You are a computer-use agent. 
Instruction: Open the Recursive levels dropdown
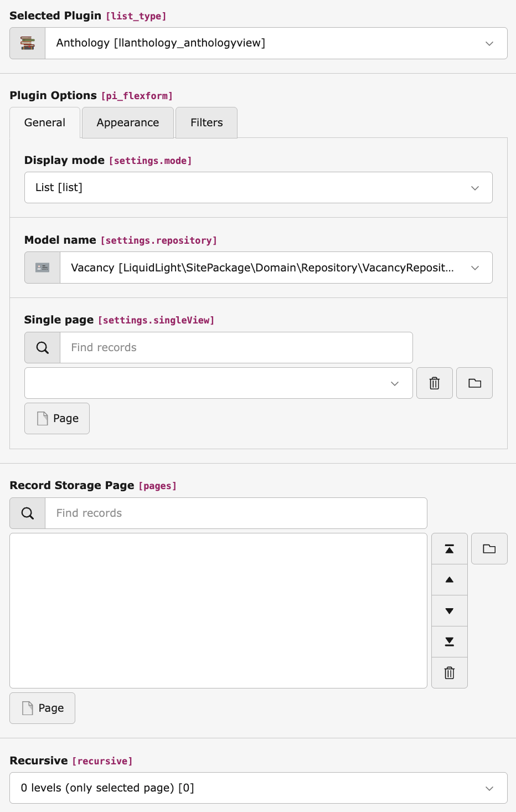(x=489, y=788)
